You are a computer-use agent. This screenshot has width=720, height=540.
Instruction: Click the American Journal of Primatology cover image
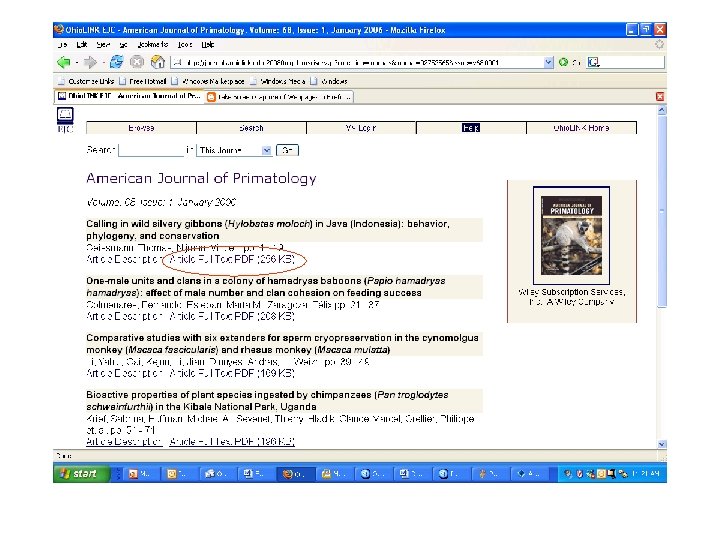(x=571, y=235)
